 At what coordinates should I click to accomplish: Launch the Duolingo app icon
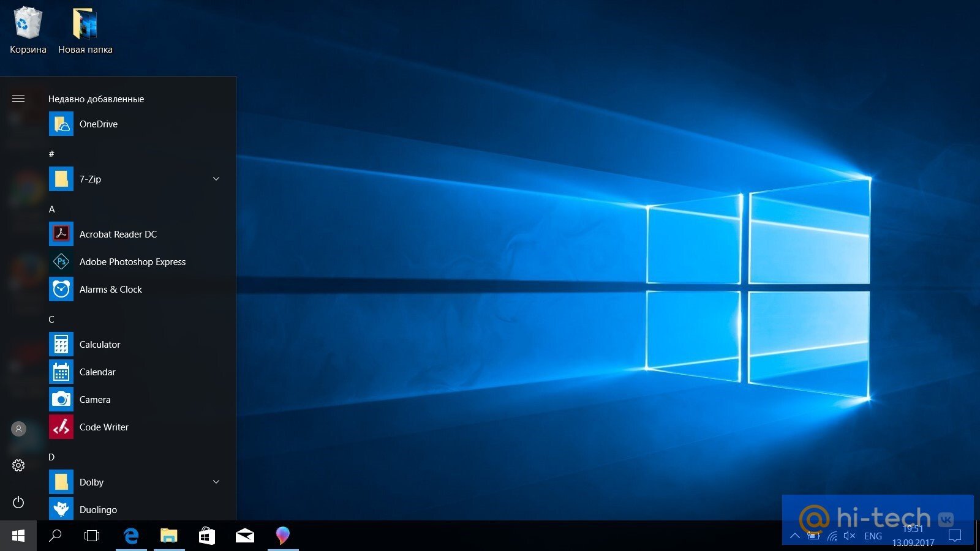click(x=61, y=509)
